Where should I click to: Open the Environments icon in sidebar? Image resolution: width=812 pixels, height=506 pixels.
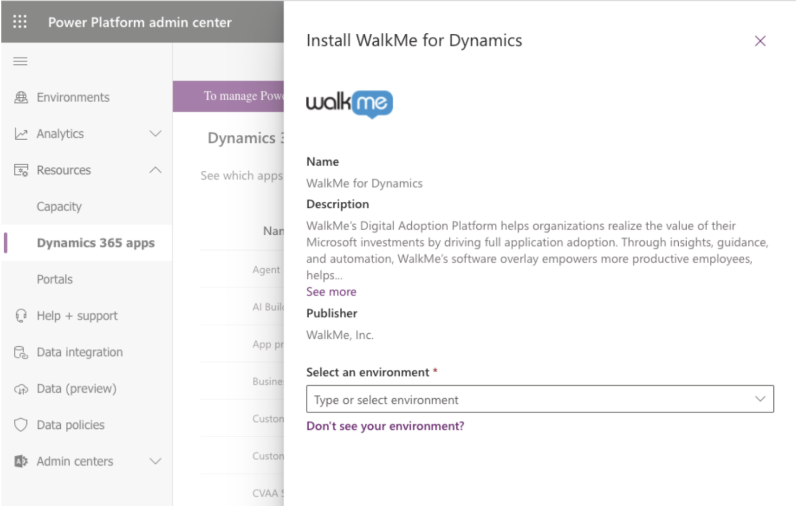[x=20, y=97]
